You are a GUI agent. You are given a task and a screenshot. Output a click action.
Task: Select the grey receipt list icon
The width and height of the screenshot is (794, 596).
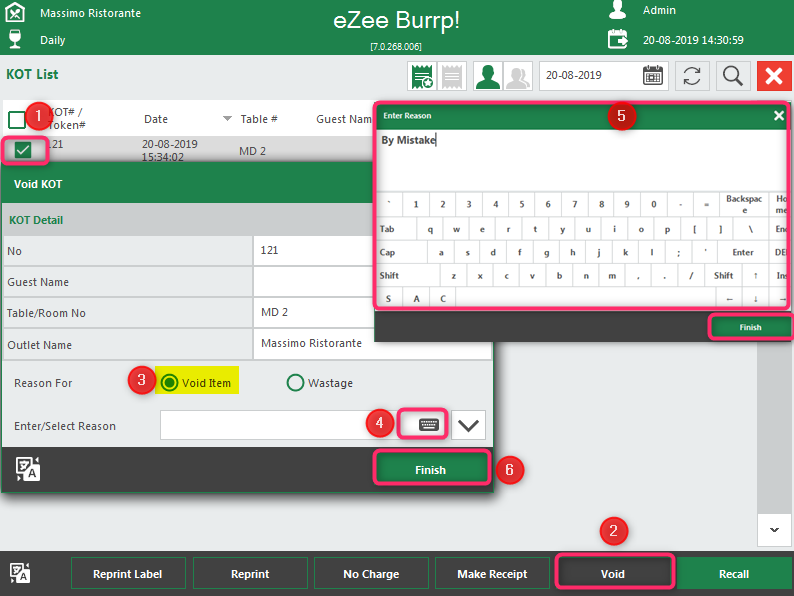(x=452, y=76)
